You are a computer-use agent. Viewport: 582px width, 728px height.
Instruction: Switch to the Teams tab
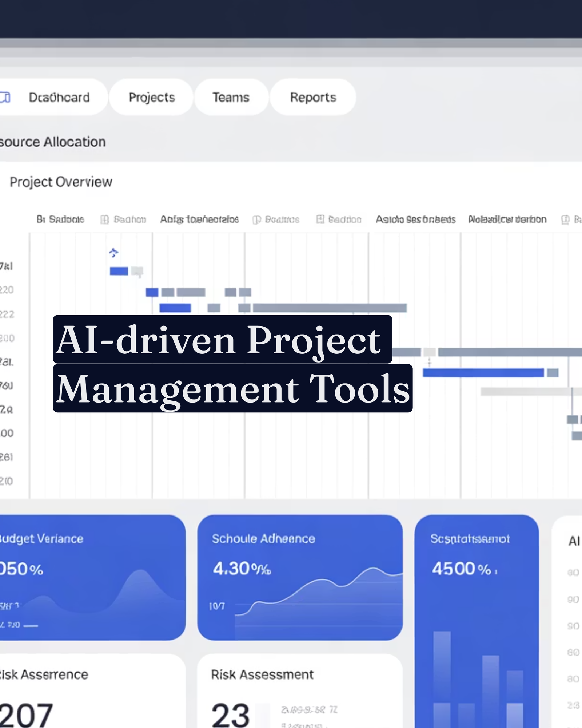coord(231,97)
